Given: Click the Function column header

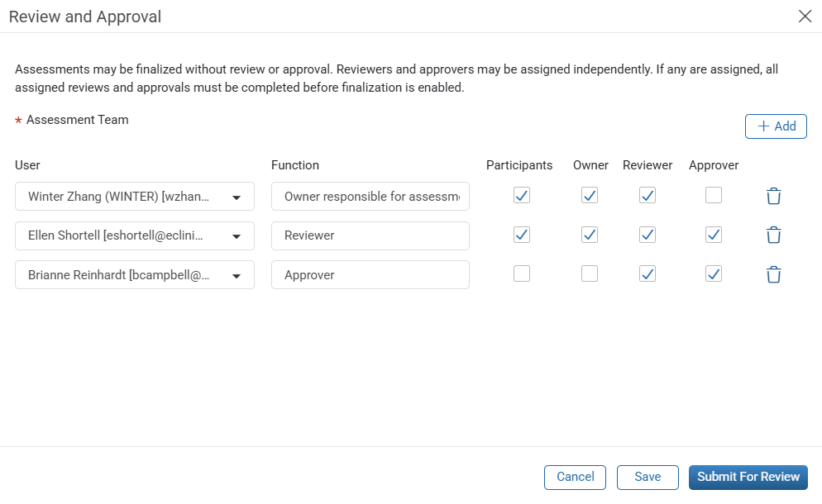Looking at the screenshot, I should (295, 165).
